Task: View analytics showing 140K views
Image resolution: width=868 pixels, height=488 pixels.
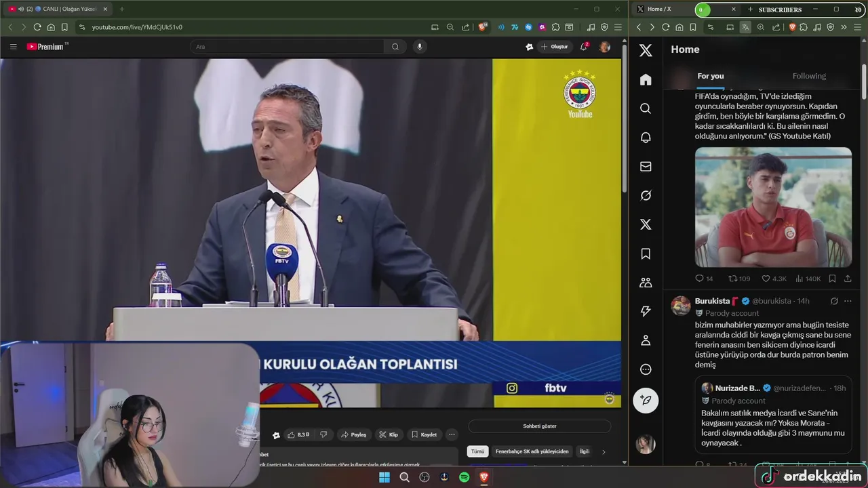Action: click(x=808, y=279)
